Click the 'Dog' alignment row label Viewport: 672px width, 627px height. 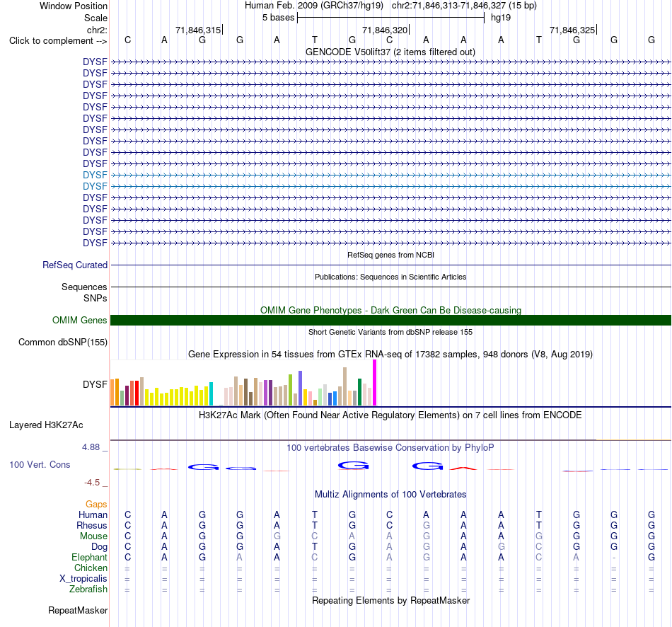[99, 547]
